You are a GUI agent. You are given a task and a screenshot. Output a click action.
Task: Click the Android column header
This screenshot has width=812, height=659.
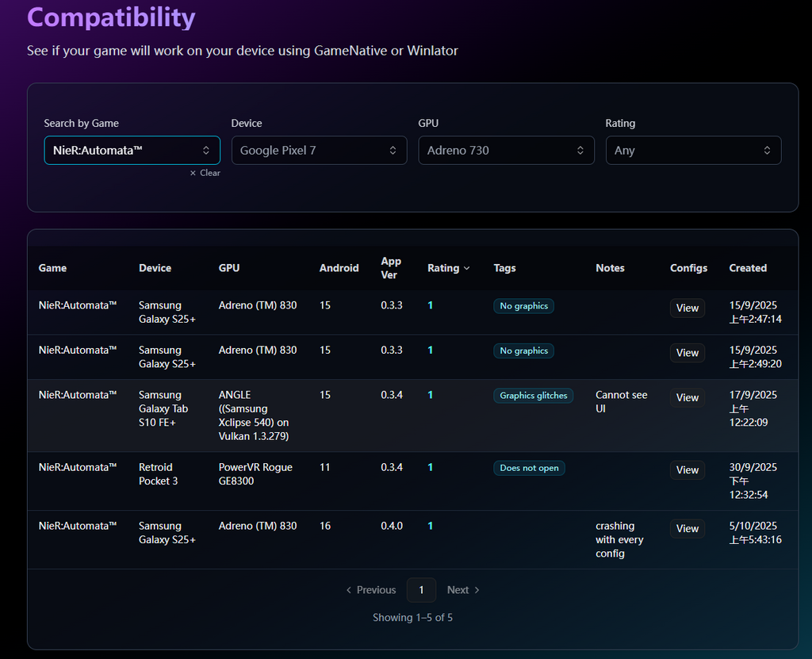(x=339, y=268)
